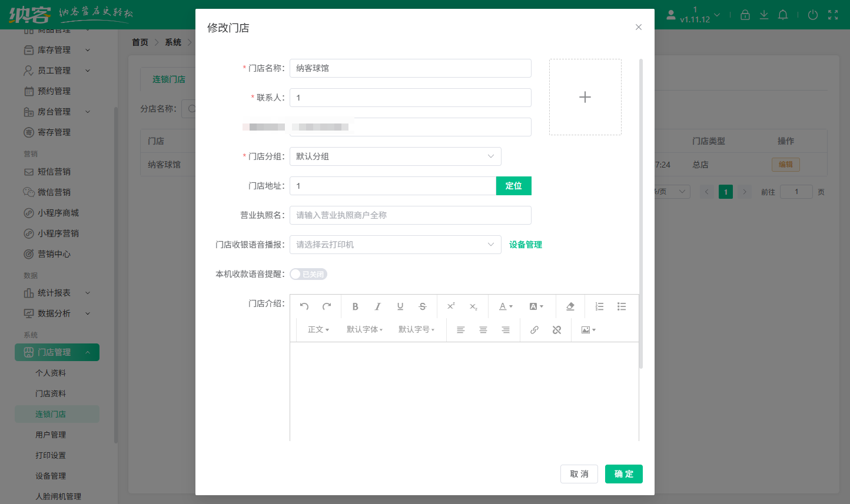This screenshot has width=850, height=504.
Task: Apply the ordered list icon in the editor
Action: click(x=599, y=306)
